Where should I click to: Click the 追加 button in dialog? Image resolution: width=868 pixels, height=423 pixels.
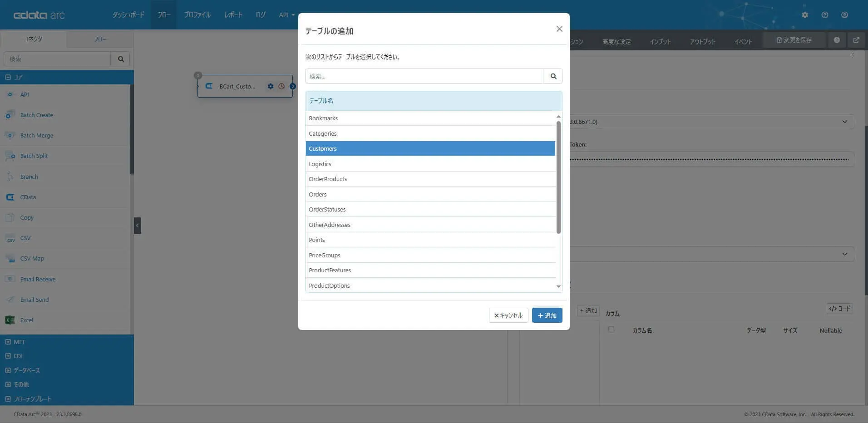coord(547,315)
